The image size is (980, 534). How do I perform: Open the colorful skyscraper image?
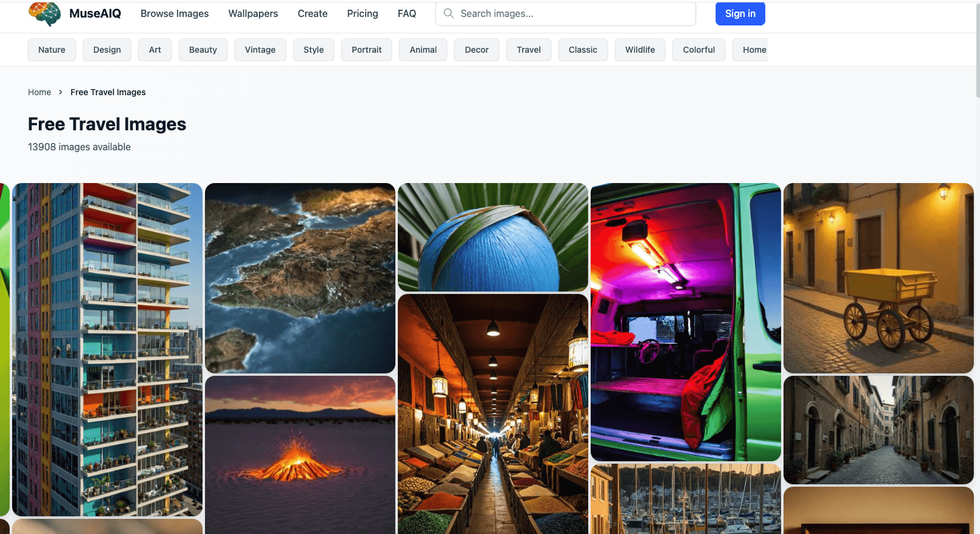click(x=107, y=349)
